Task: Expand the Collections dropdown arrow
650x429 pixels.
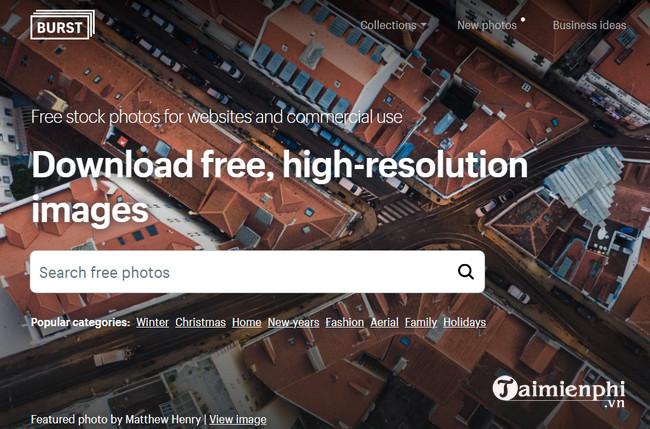Action: [x=423, y=25]
